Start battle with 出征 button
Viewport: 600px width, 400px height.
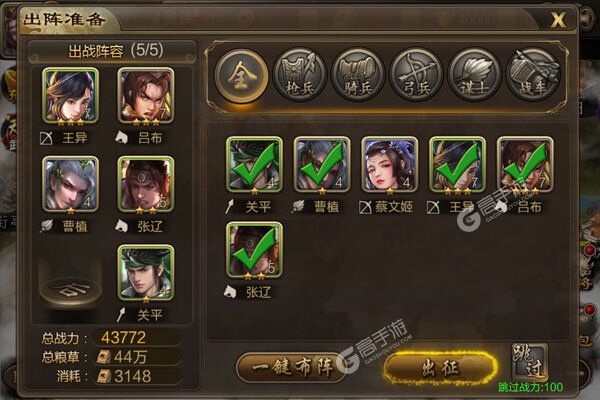(440, 368)
